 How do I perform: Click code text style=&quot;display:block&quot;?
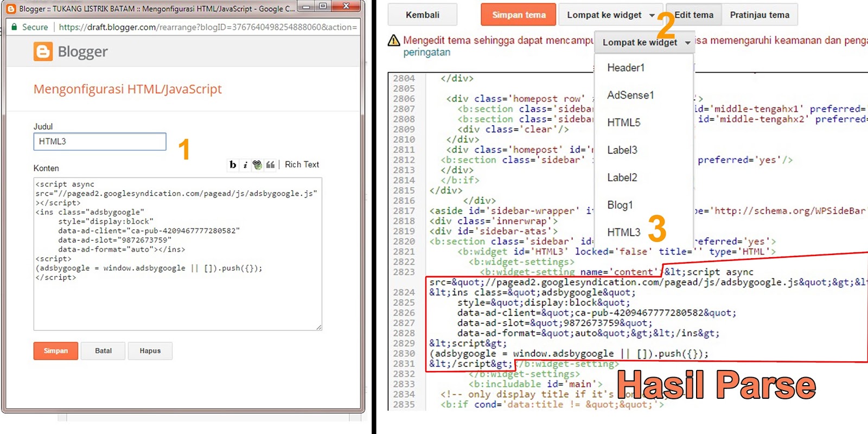pos(544,303)
